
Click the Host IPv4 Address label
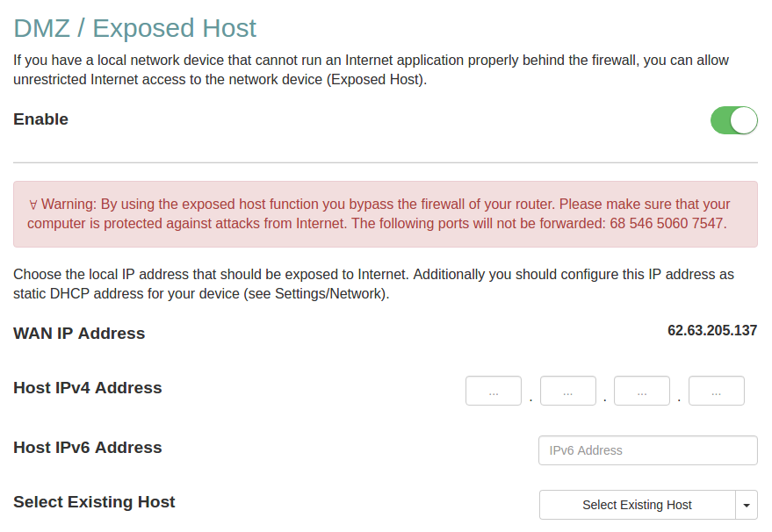(x=88, y=388)
